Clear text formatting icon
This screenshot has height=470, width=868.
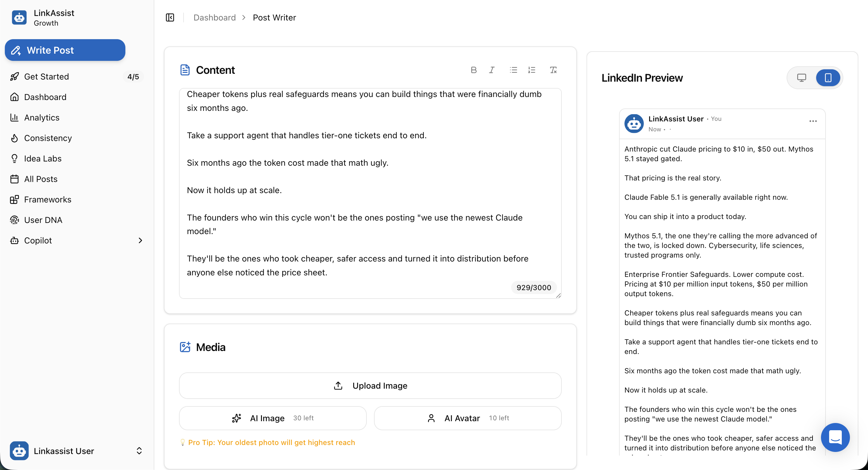[553, 70]
